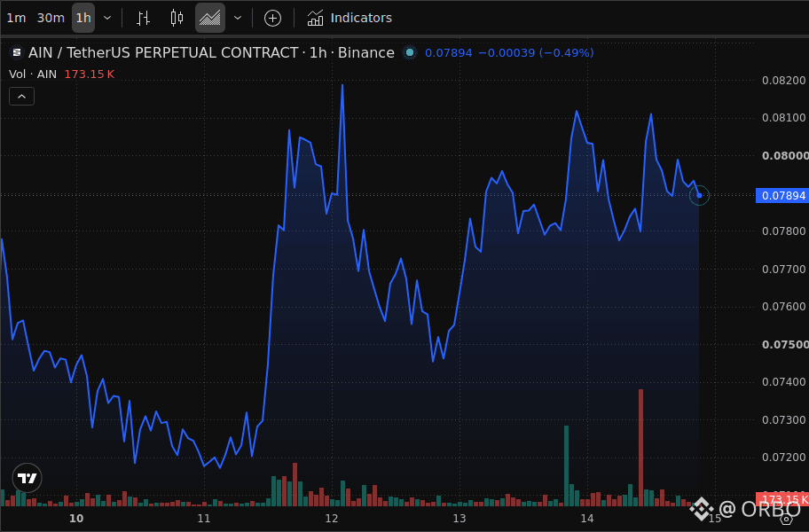Click the last price point marker
Screen dimensions: 809x532
[699, 195]
